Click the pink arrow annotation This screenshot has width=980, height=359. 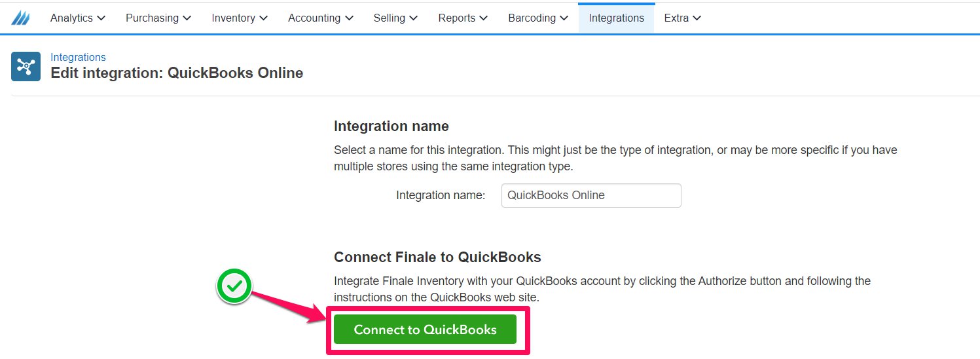point(289,306)
